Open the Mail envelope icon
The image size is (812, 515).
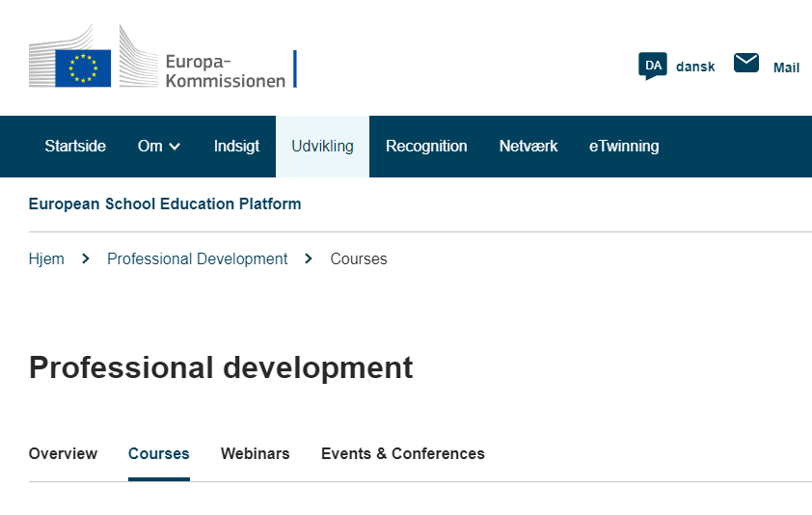coord(746,64)
